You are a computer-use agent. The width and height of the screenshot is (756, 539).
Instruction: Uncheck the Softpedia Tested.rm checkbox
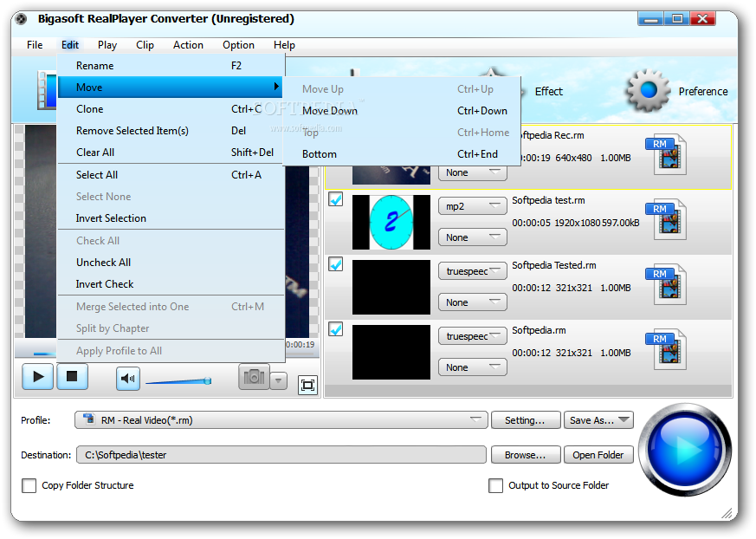click(336, 264)
